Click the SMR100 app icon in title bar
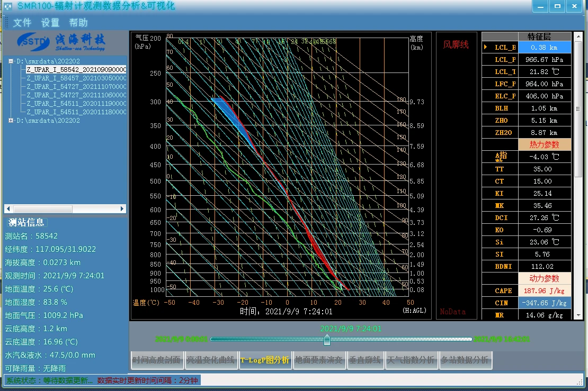 point(7,6)
